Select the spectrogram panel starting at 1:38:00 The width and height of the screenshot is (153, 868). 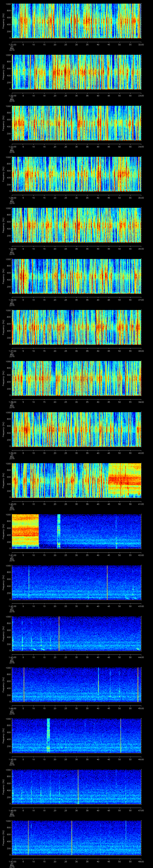tap(77, 378)
